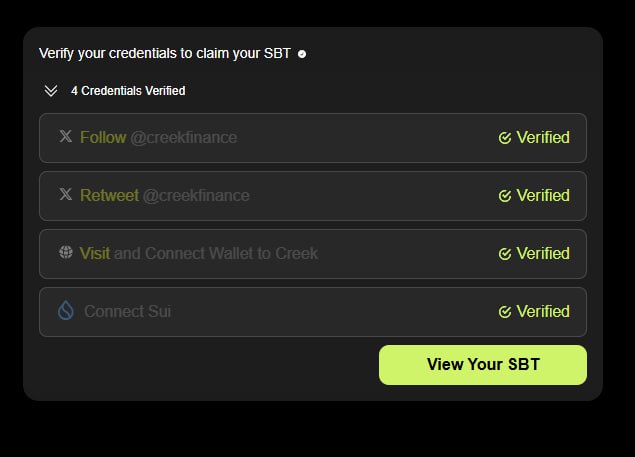The width and height of the screenshot is (635, 457).
Task: Click the Verified check icon in Follow row
Action: point(505,138)
